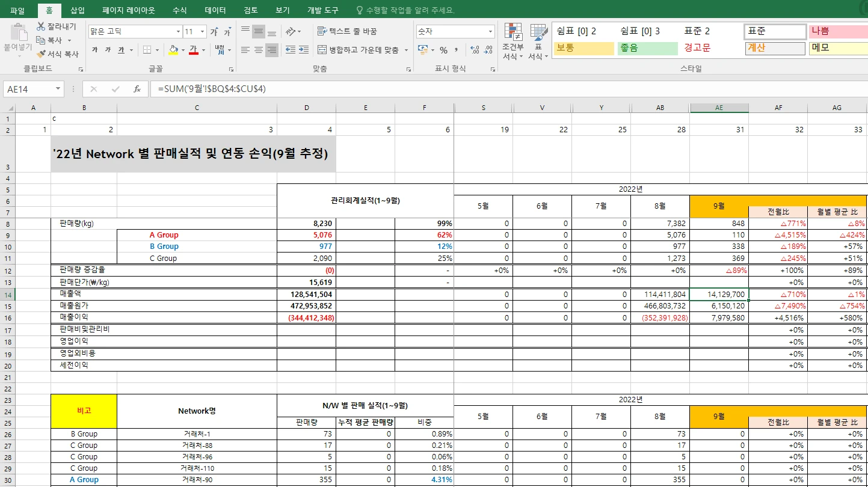The width and height of the screenshot is (868, 487).
Task: Click the insert function fx icon
Action: point(137,88)
